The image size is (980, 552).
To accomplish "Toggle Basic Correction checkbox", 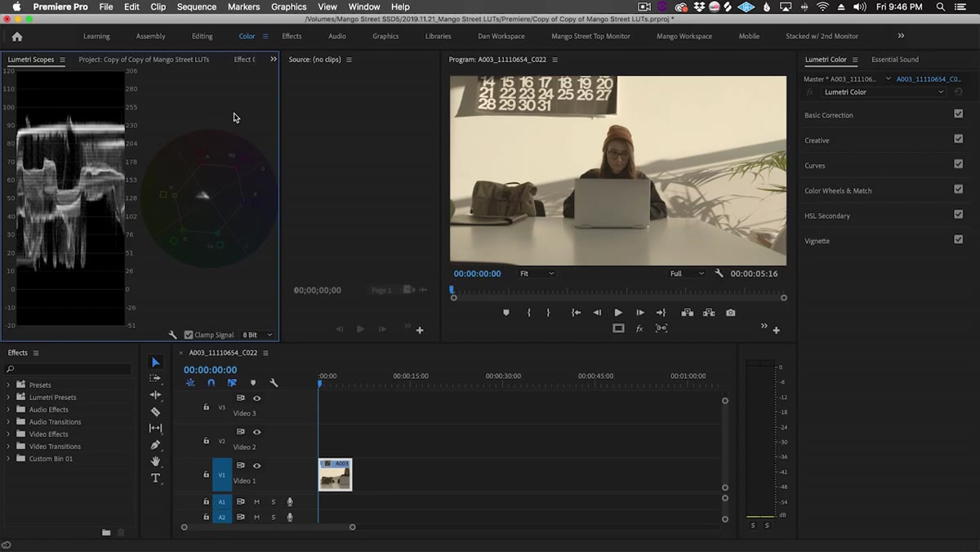I will [x=959, y=114].
